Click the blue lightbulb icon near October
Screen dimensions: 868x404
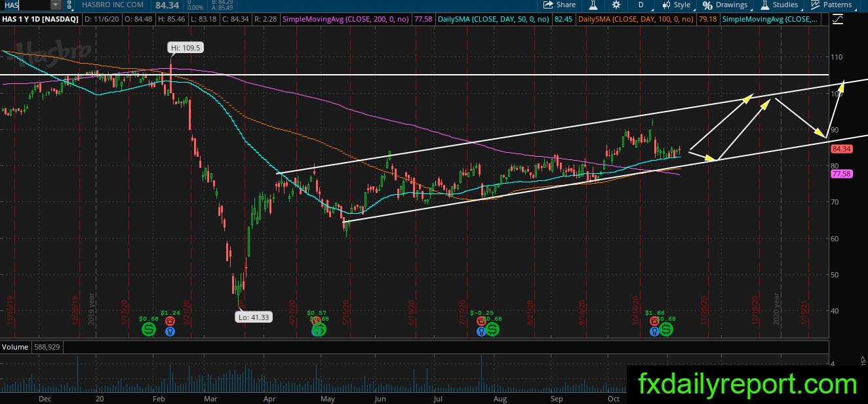(654, 332)
